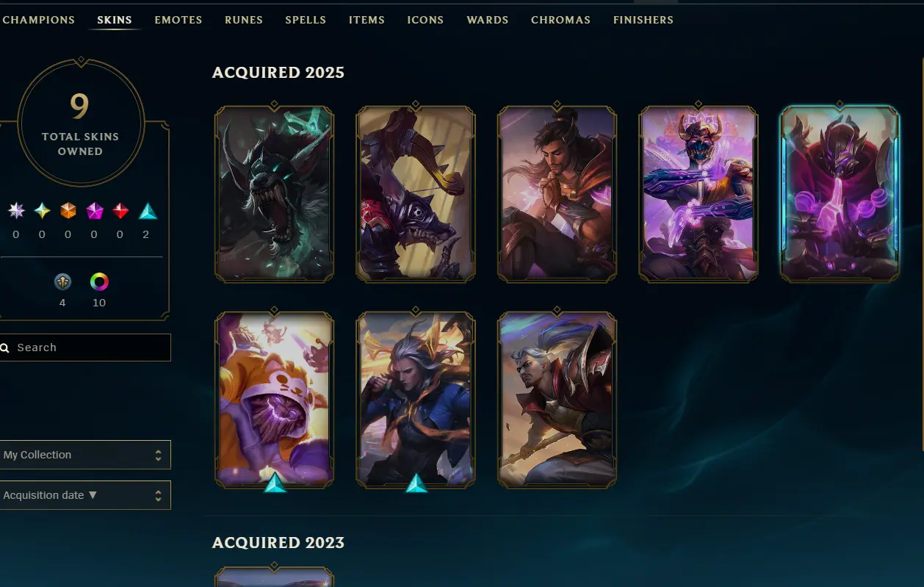Click the yellow-green Mythic rarity gem icon
Image resolution: width=924 pixels, height=587 pixels.
(x=43, y=211)
